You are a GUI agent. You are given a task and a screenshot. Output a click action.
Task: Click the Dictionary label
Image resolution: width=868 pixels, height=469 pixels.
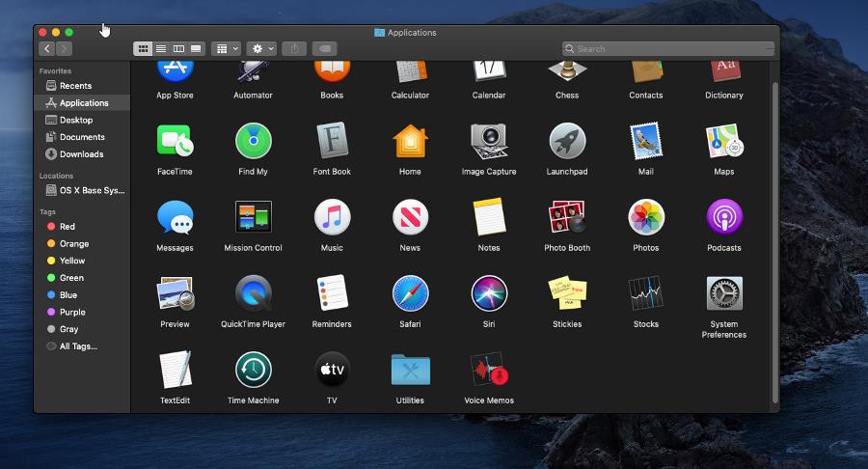(724, 96)
